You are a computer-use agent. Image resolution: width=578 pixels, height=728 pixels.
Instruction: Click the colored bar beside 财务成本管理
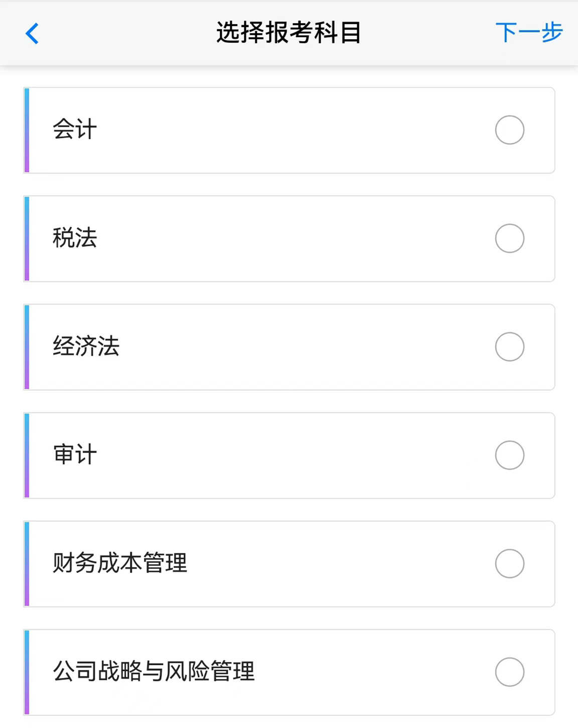point(27,563)
